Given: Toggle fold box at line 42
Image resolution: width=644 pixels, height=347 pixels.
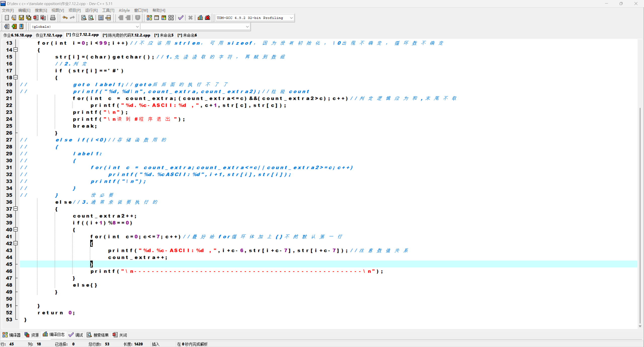Looking at the screenshot, I should 16,243.
